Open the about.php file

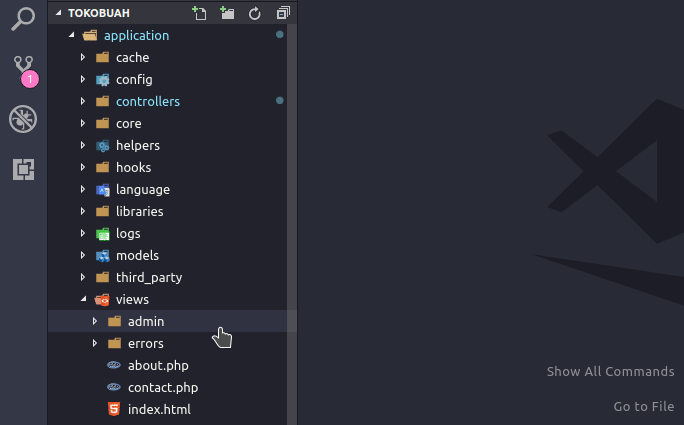[158, 366]
